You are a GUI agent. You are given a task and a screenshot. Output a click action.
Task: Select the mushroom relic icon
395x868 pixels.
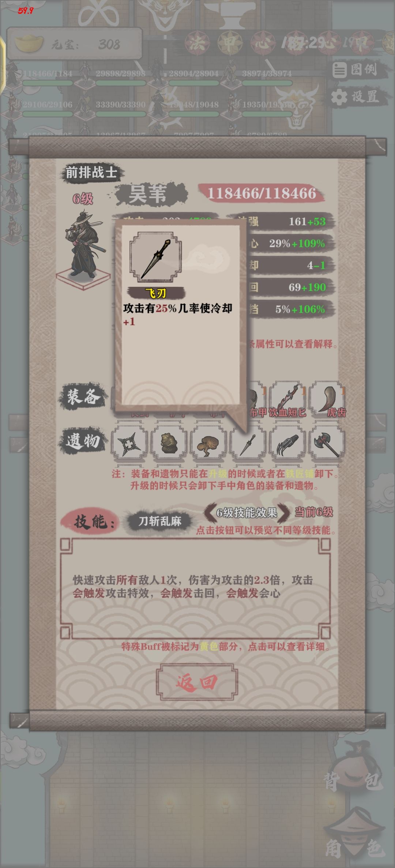(x=208, y=442)
